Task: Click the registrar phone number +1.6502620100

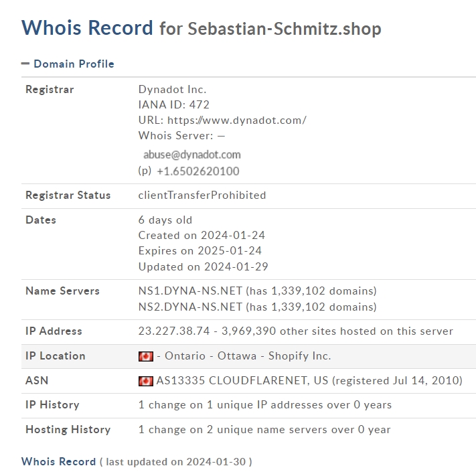Action: click(x=198, y=171)
